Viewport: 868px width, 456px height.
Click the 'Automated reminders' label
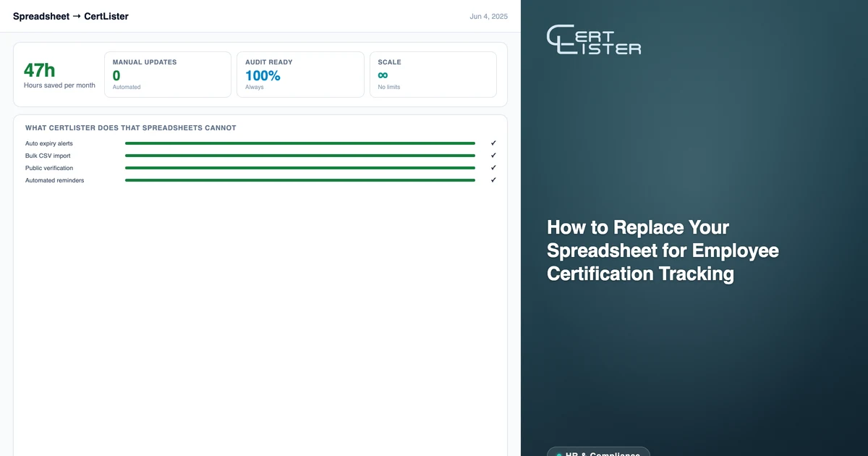(x=55, y=180)
